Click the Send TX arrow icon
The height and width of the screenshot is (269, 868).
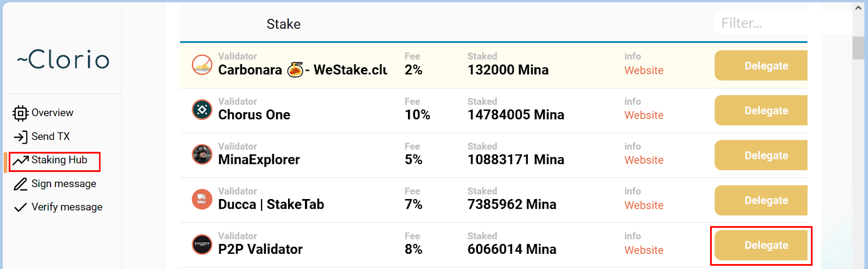[x=20, y=137]
